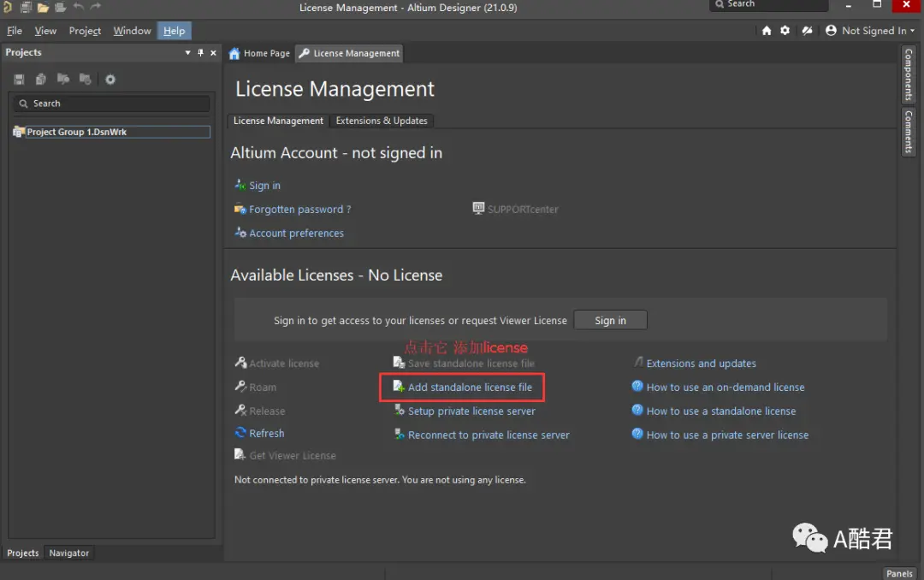Select the License Management sub-tab beside Extensions & Updates
Image resolution: width=924 pixels, height=580 pixels.
click(278, 121)
